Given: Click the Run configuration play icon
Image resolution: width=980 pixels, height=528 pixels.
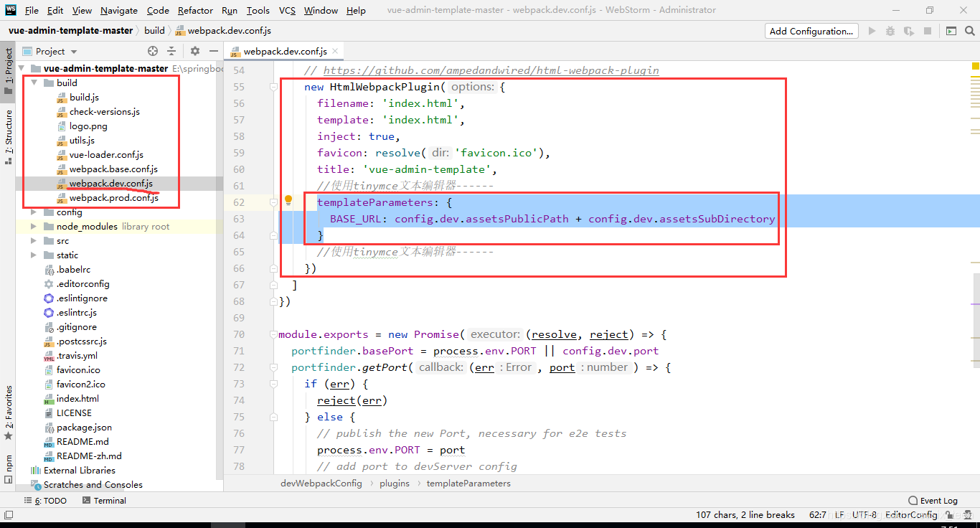Looking at the screenshot, I should [x=872, y=31].
